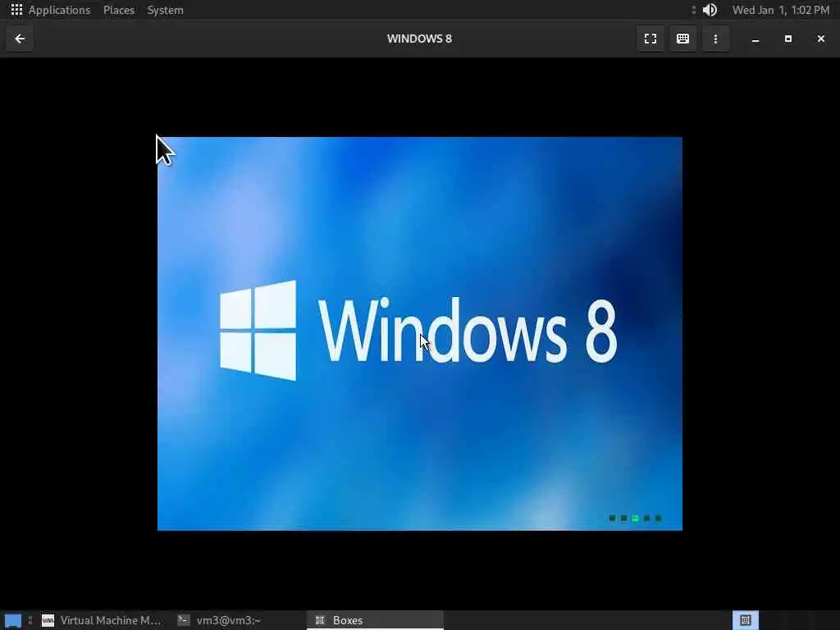Open the keyboard shortcuts menu button

coord(682,39)
